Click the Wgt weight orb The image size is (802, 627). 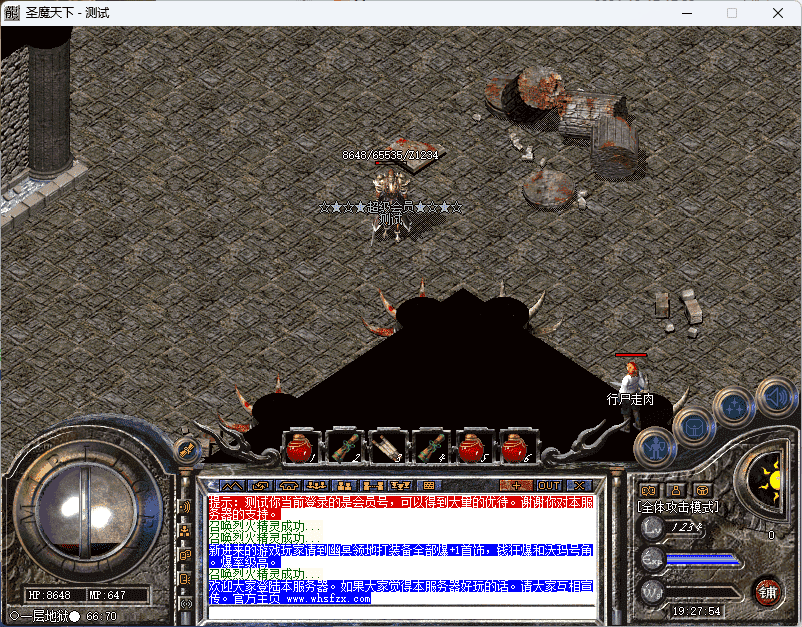[x=653, y=593]
